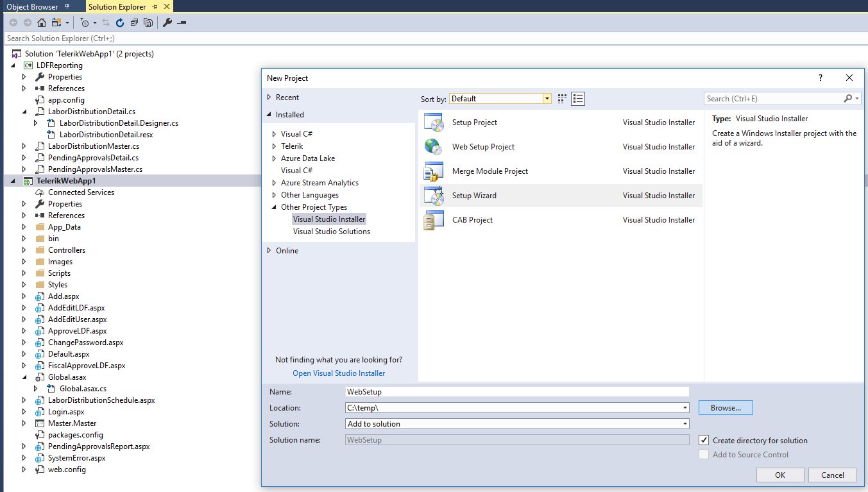Click the Browse... button

click(726, 408)
